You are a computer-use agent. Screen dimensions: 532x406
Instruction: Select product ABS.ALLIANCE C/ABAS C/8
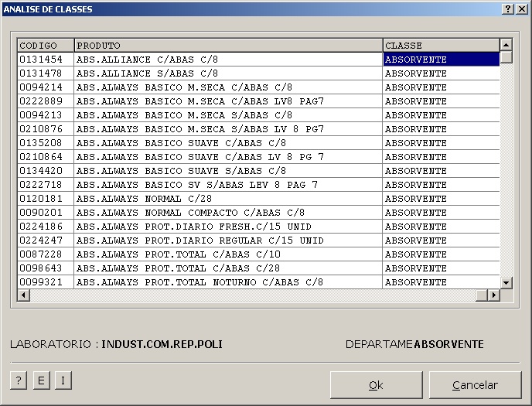click(228, 60)
